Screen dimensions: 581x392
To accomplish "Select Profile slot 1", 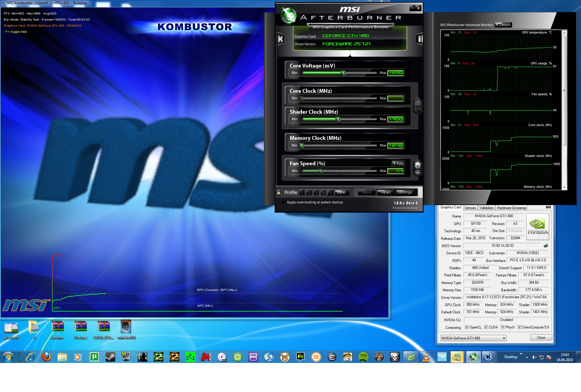I will tap(302, 192).
